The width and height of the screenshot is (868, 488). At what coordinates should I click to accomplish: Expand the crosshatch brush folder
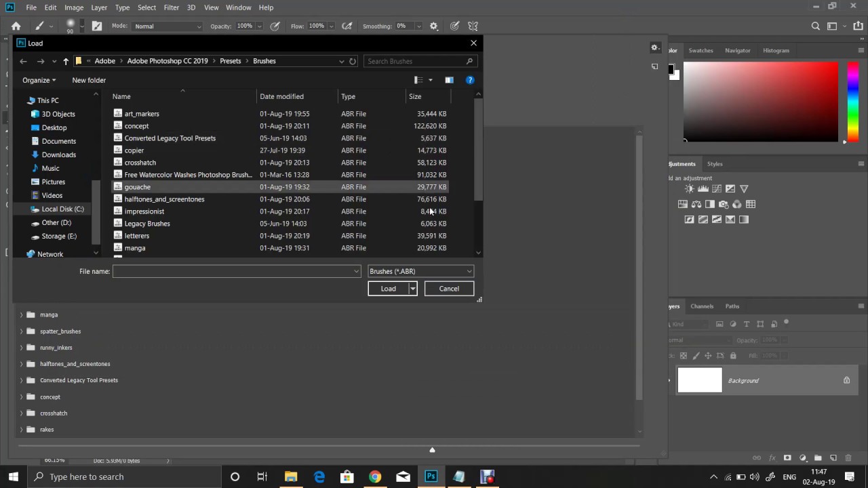21,413
